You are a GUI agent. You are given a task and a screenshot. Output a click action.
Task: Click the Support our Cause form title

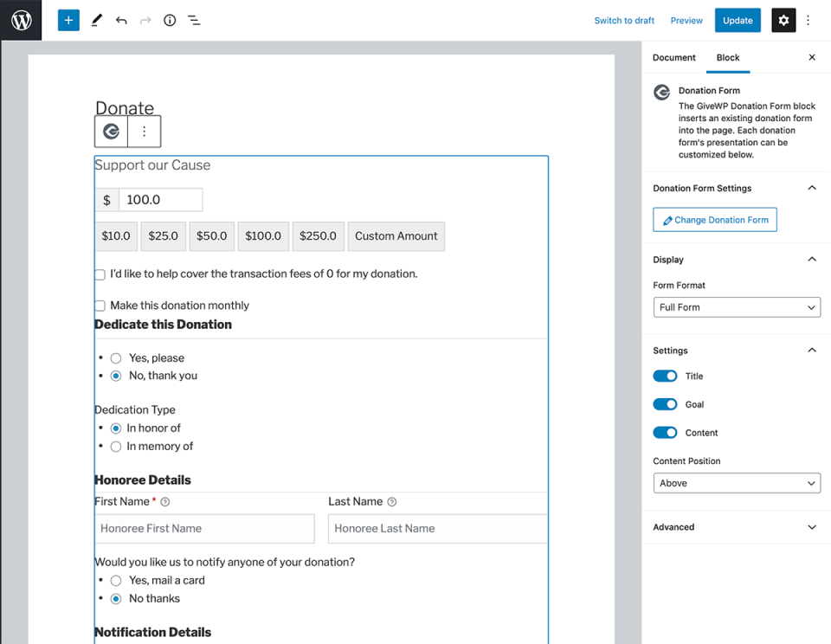[152, 164]
